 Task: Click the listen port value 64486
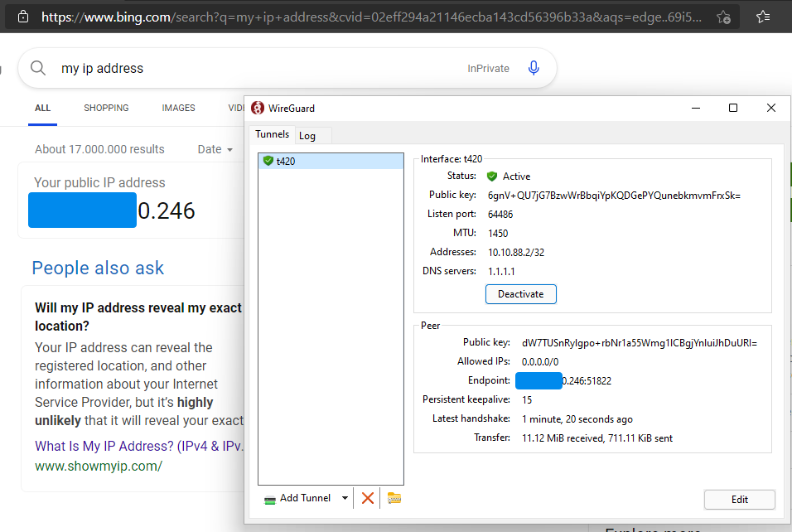500,215
